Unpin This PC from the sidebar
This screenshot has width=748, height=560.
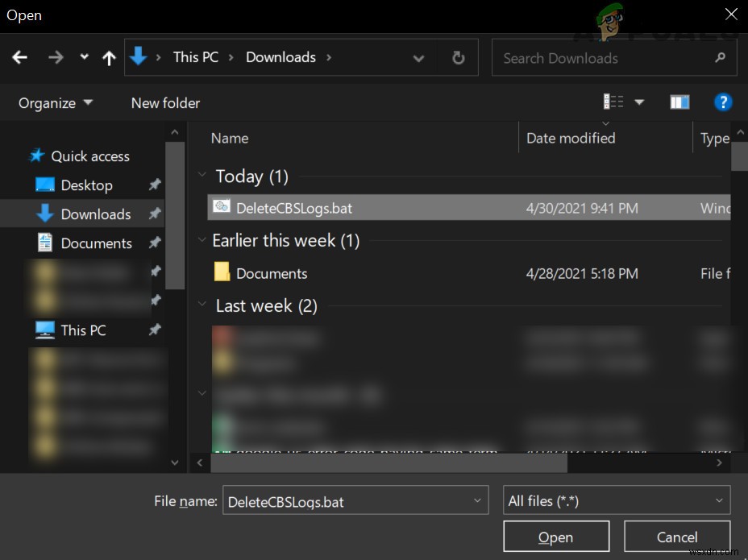154,330
